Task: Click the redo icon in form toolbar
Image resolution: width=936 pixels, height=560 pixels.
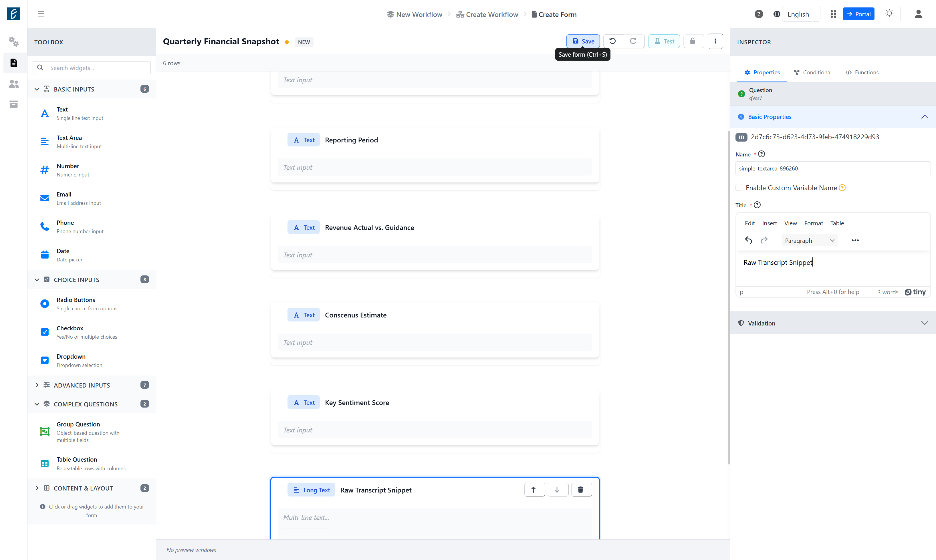Action: click(x=633, y=41)
